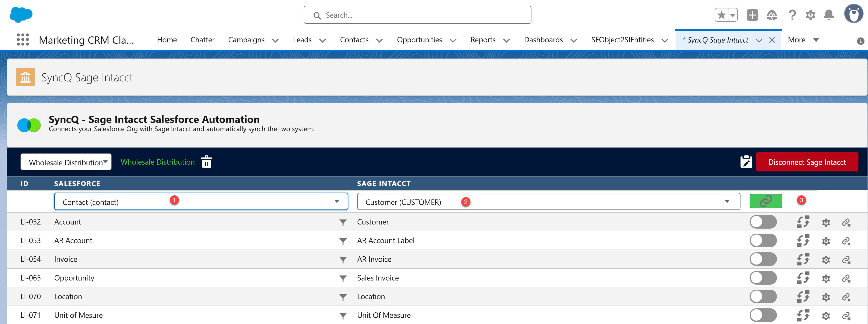Open filter for the Location row
The width and height of the screenshot is (868, 324).
pyautogui.click(x=343, y=297)
